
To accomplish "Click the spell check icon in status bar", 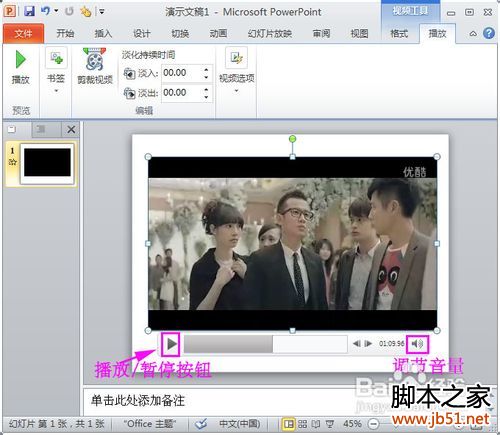I will (x=201, y=424).
